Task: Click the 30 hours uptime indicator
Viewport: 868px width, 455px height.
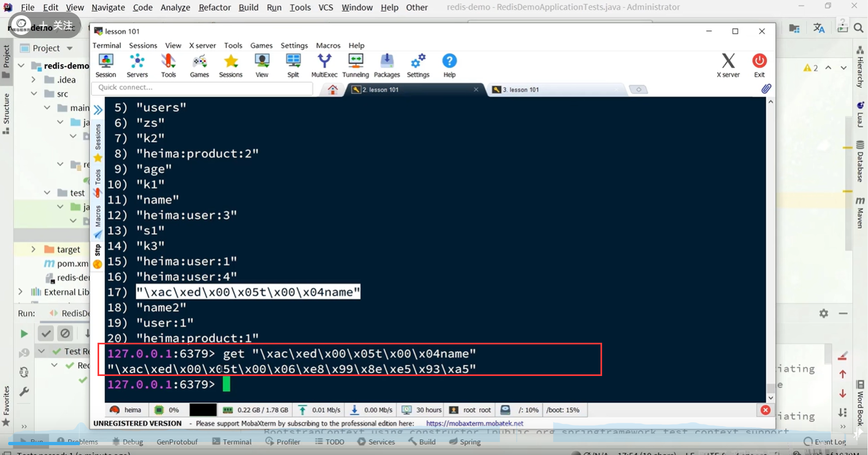Action: [x=422, y=410]
